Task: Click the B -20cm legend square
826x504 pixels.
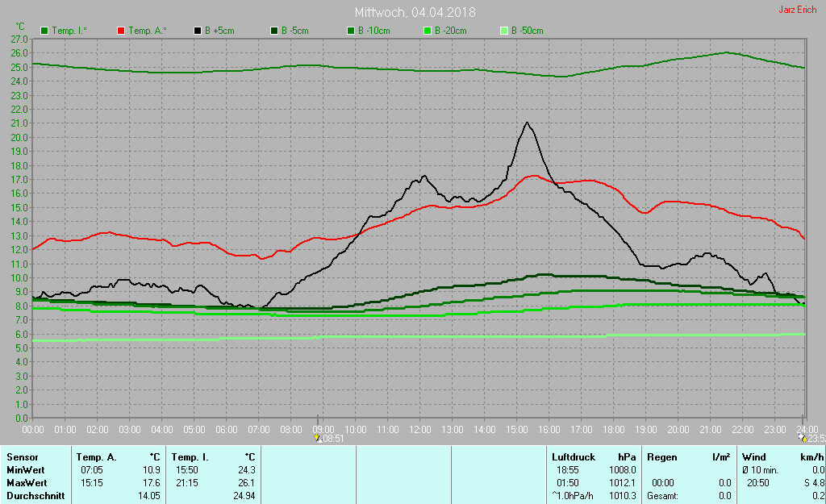Action: pyautogui.click(x=428, y=31)
